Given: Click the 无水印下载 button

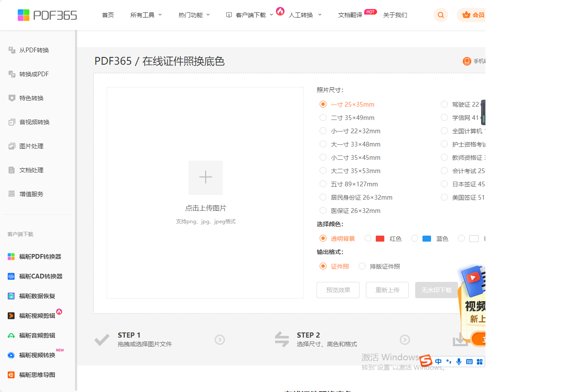Looking at the screenshot, I should pos(437,290).
